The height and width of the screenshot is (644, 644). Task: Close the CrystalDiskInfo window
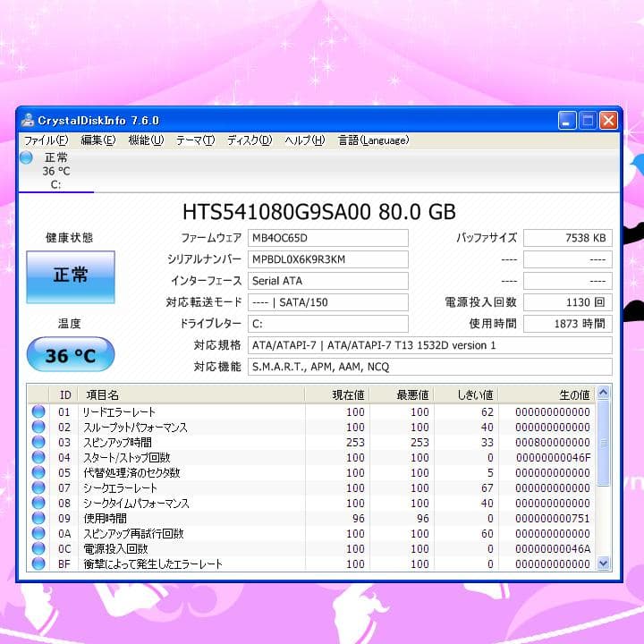coord(608,121)
